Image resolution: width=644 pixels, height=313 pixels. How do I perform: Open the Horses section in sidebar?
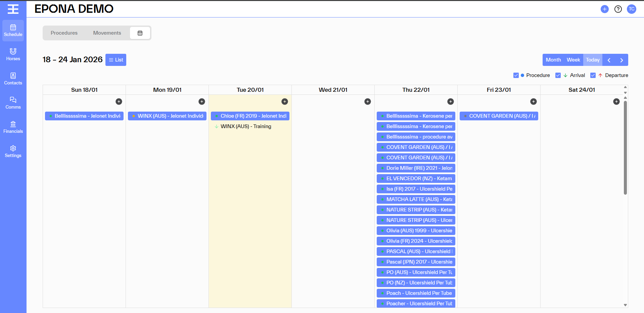click(13, 54)
